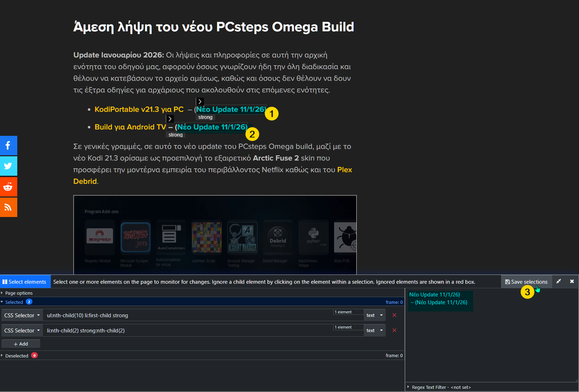
Task: Open CSS Selector dropdown for first selector row
Action: click(x=22, y=315)
